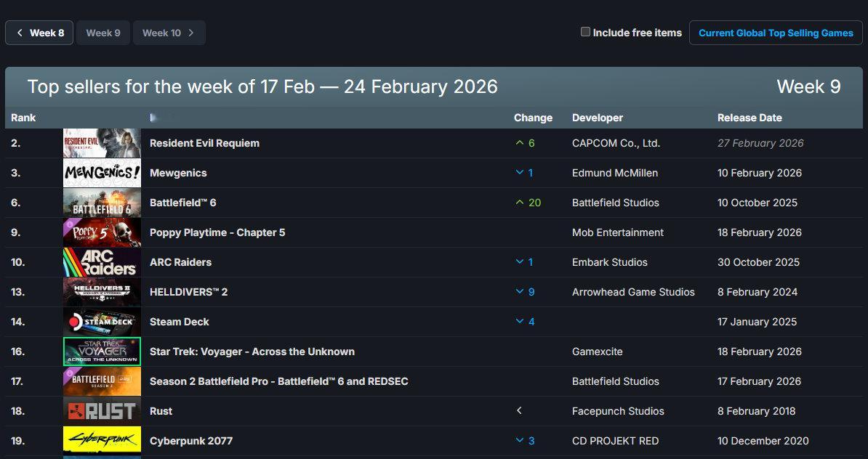The height and width of the screenshot is (459, 868).
Task: Open Star Trek: Voyager - Across the Unknown
Action: [252, 352]
